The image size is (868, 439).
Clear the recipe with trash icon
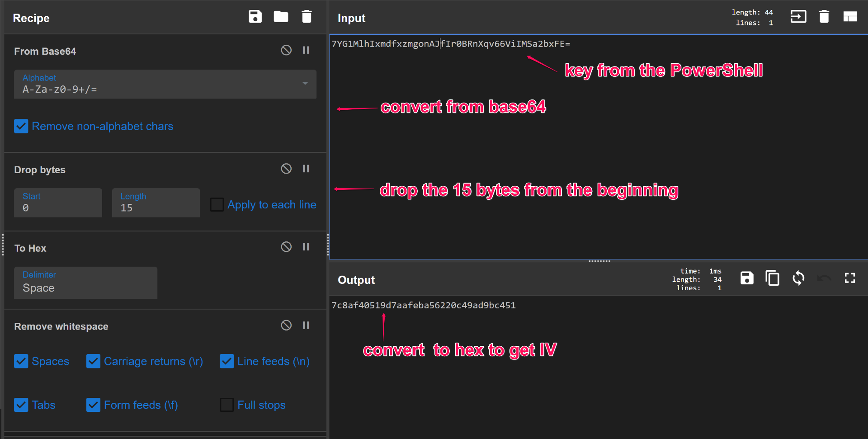pyautogui.click(x=307, y=17)
